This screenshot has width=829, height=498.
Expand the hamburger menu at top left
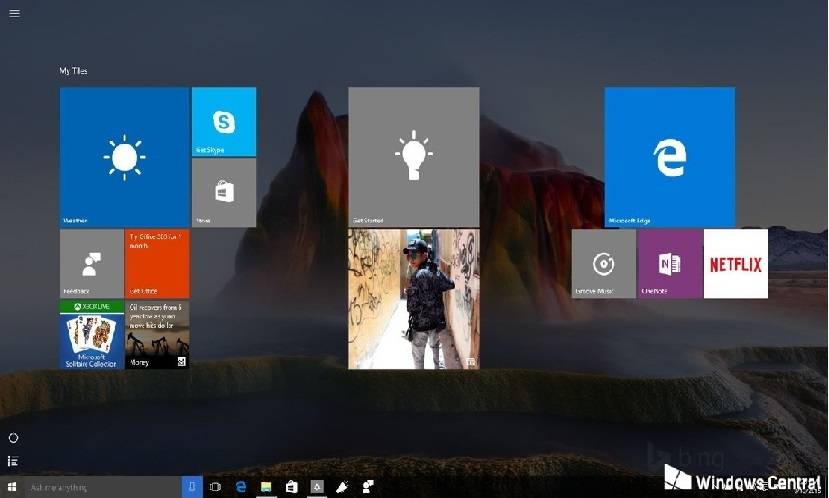tap(14, 13)
